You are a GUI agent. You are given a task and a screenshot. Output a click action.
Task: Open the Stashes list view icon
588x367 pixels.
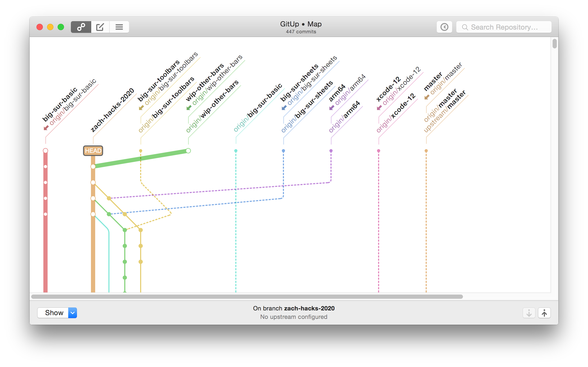[119, 27]
